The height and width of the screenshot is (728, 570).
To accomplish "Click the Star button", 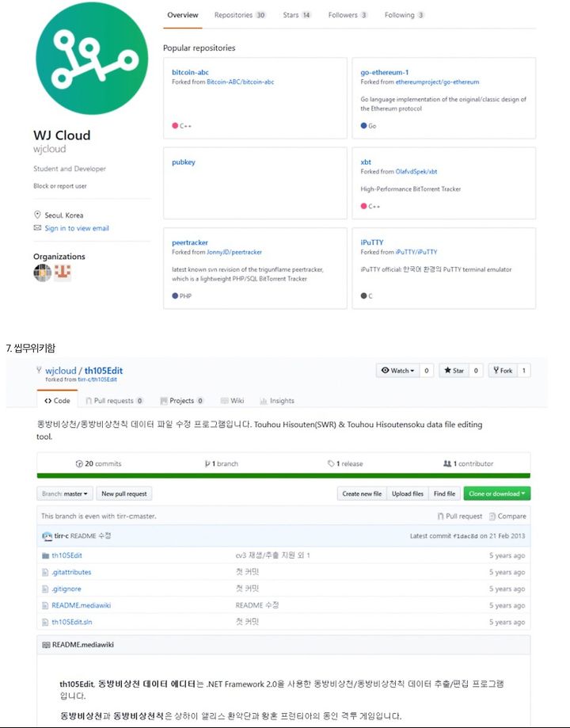I will coord(454,371).
